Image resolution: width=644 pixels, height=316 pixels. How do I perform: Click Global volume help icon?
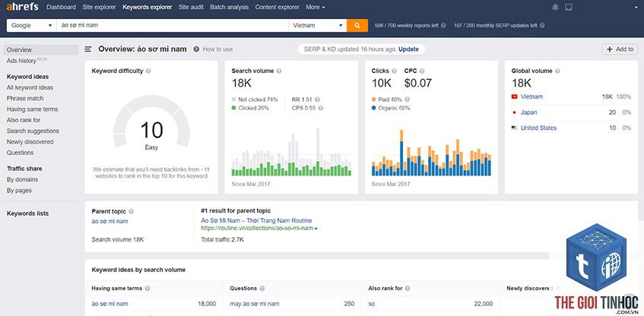[x=557, y=71]
